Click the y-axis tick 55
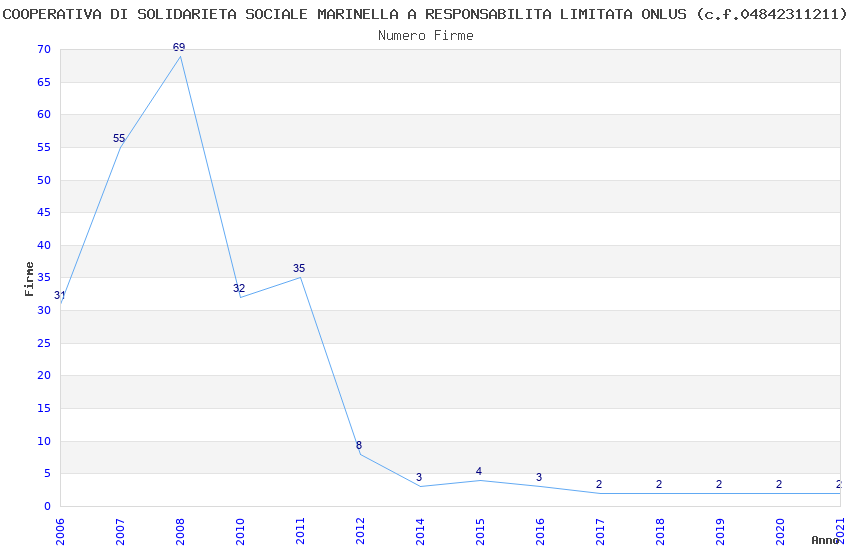The image size is (850, 550). tap(44, 147)
